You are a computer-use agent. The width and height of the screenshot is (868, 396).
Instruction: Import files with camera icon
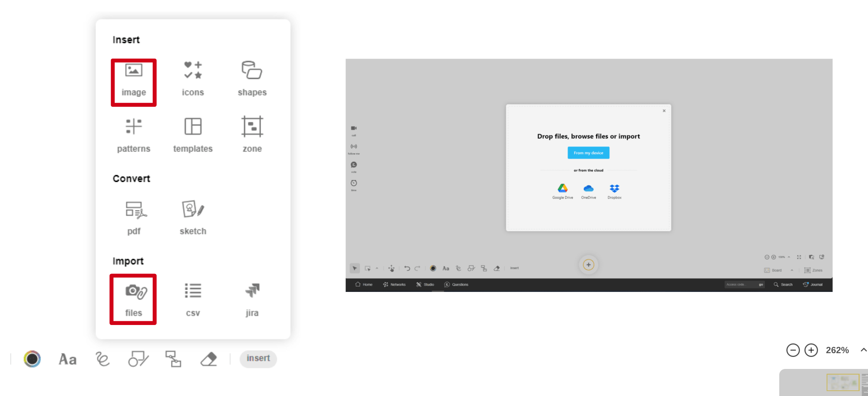(x=134, y=299)
